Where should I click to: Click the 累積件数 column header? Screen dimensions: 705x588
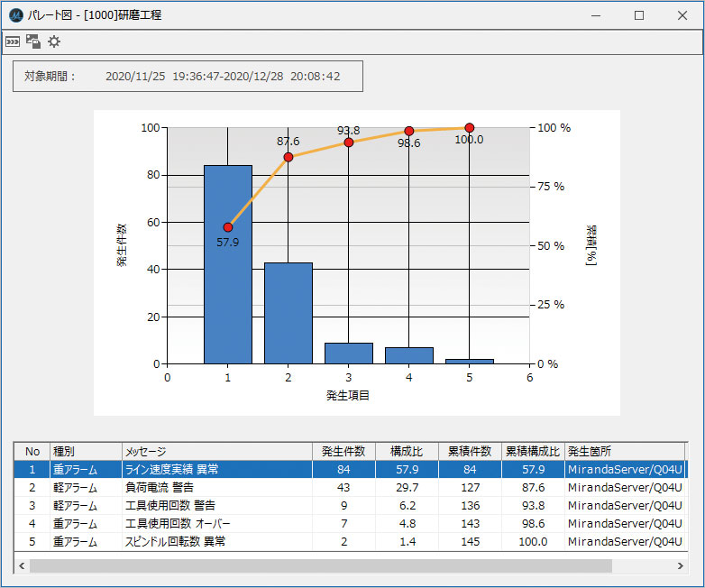[470, 451]
